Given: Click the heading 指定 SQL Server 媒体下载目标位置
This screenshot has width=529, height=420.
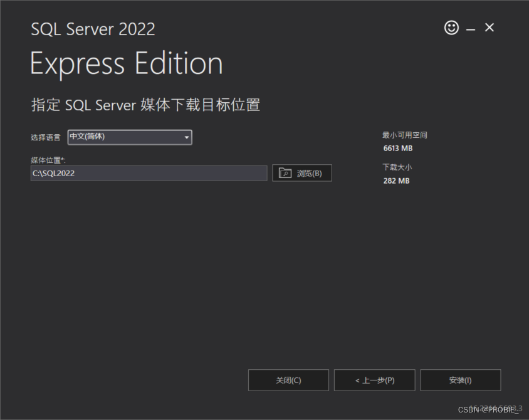Looking at the screenshot, I should pyautogui.click(x=146, y=105).
